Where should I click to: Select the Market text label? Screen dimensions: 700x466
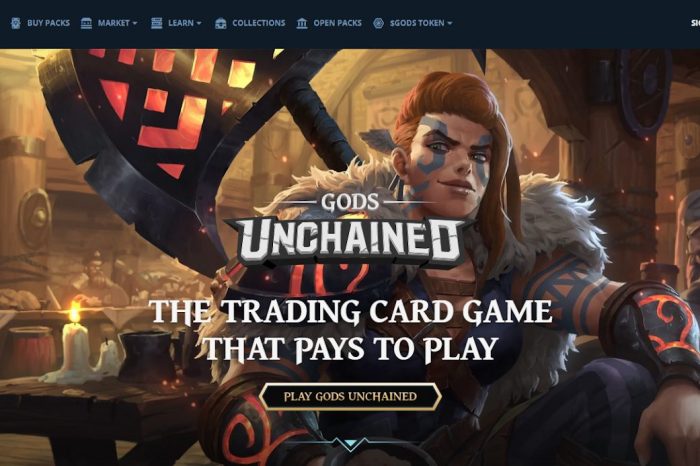coord(113,23)
